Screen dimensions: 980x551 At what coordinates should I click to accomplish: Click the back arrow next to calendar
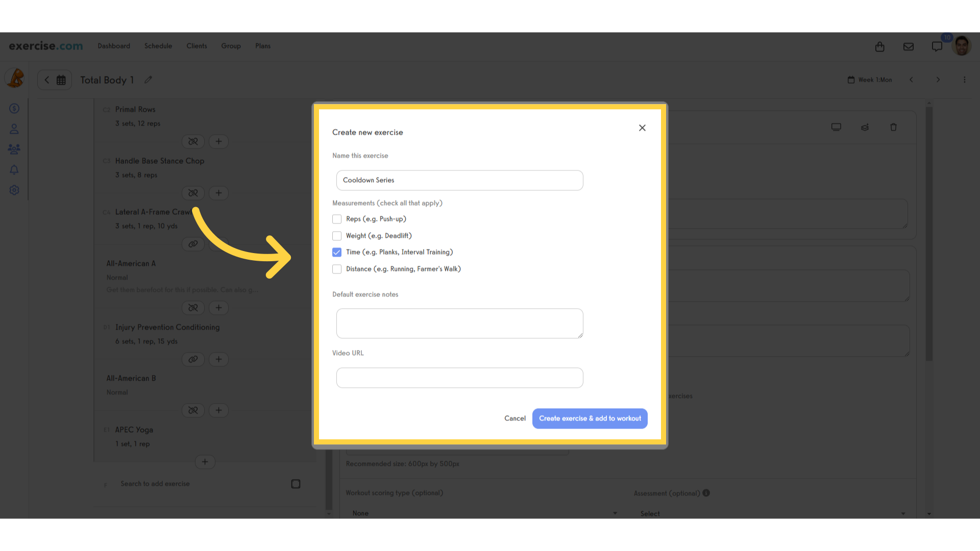point(47,80)
